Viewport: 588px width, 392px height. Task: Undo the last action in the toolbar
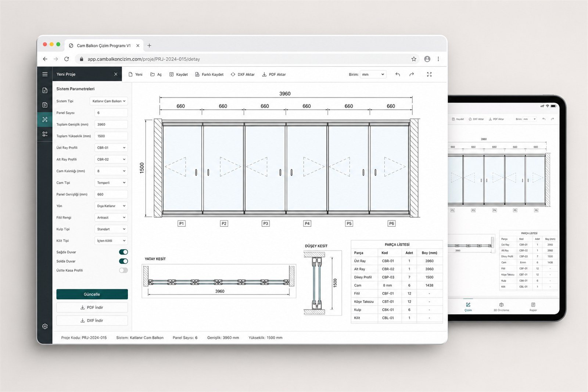pyautogui.click(x=398, y=75)
